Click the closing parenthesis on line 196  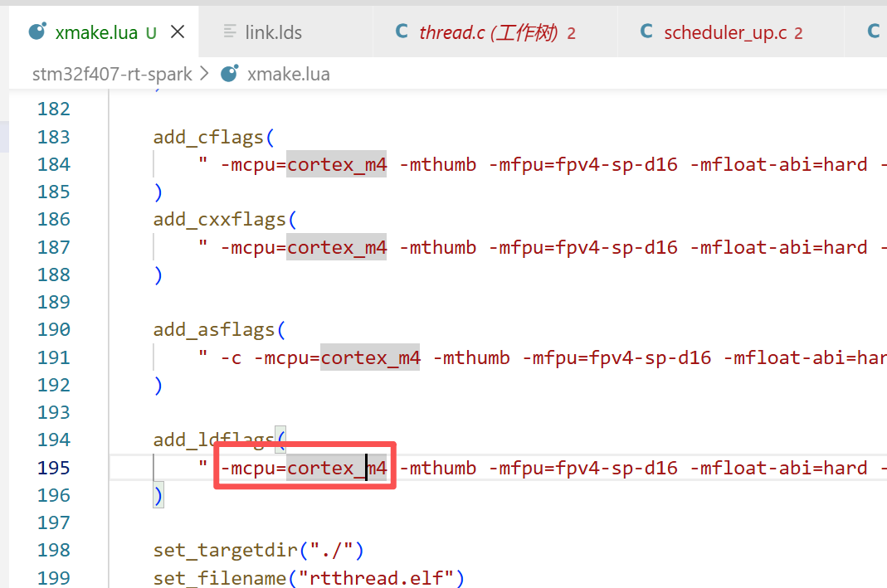click(158, 495)
